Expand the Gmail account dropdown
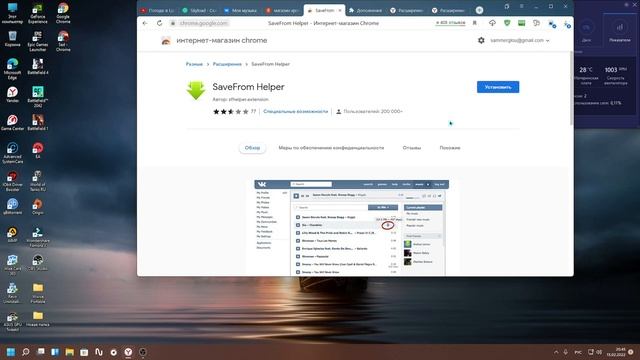The image size is (640, 360). coord(520,40)
